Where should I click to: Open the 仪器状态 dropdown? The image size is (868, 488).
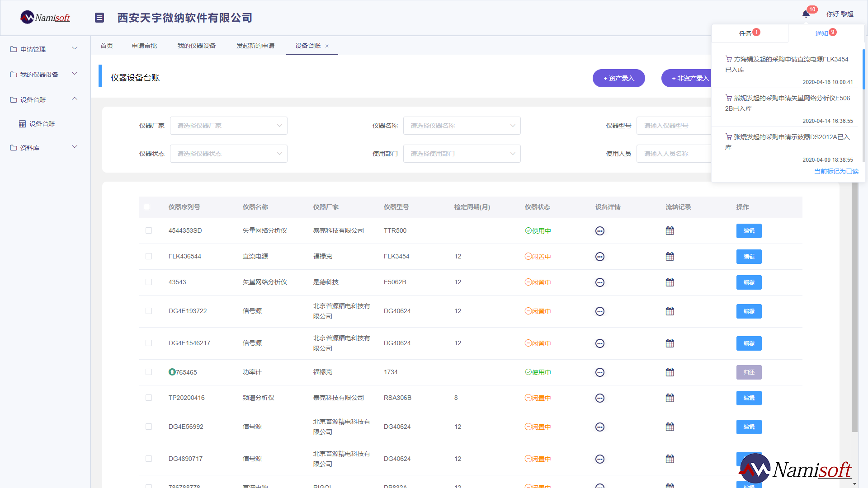pos(229,154)
